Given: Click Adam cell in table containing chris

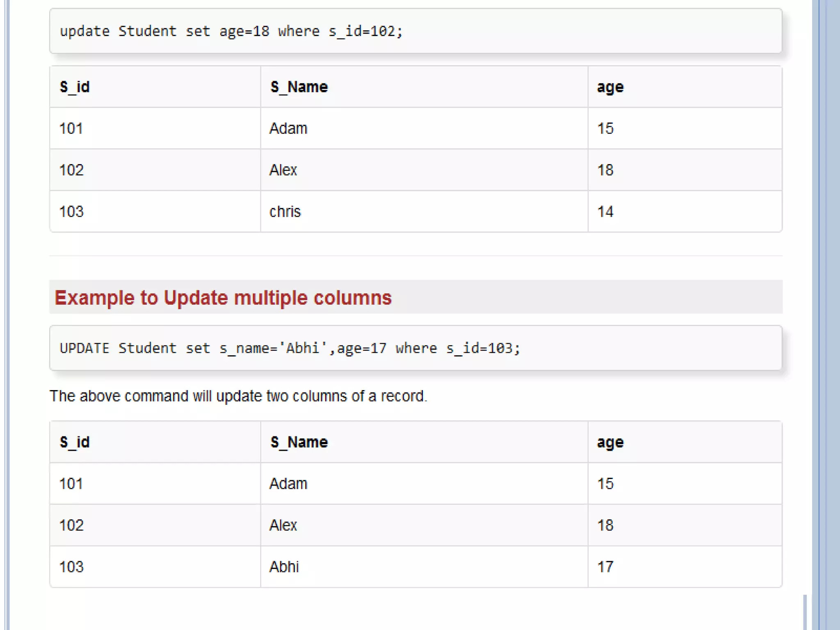Looking at the screenshot, I should 288,128.
